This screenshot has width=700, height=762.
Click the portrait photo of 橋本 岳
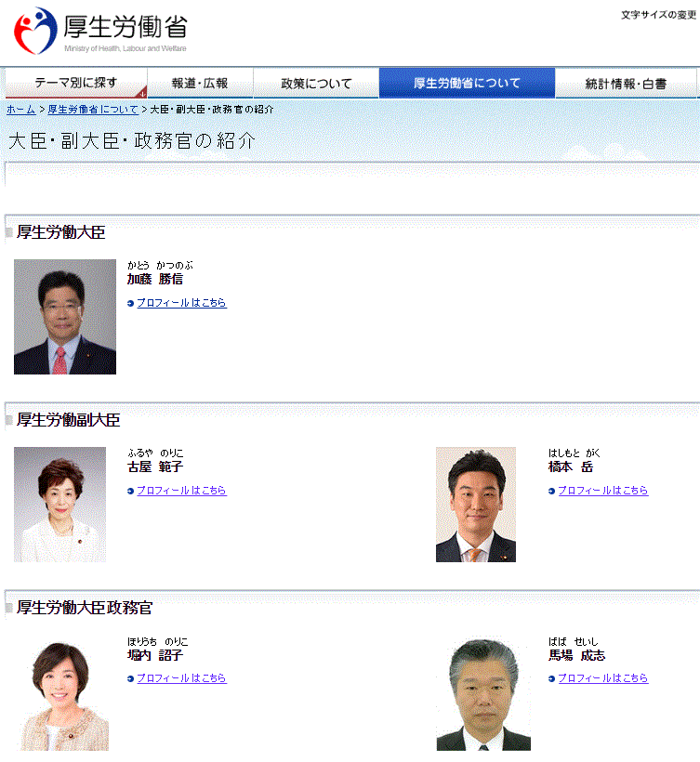tap(476, 505)
